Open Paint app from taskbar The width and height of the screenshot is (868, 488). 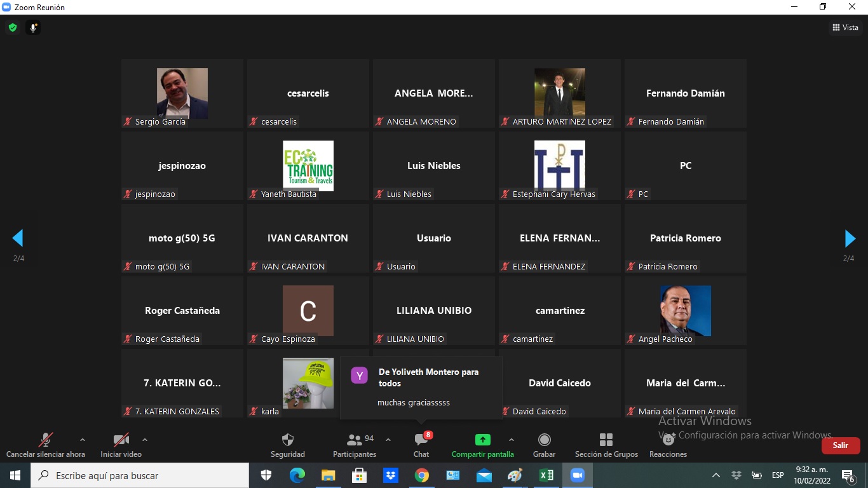515,475
